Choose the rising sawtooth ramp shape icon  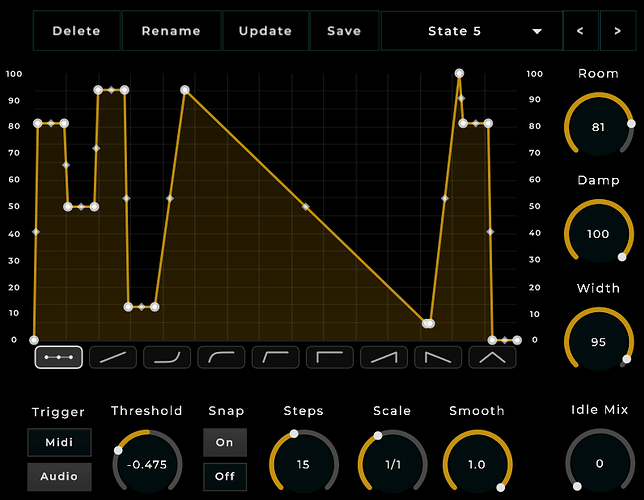point(384,357)
